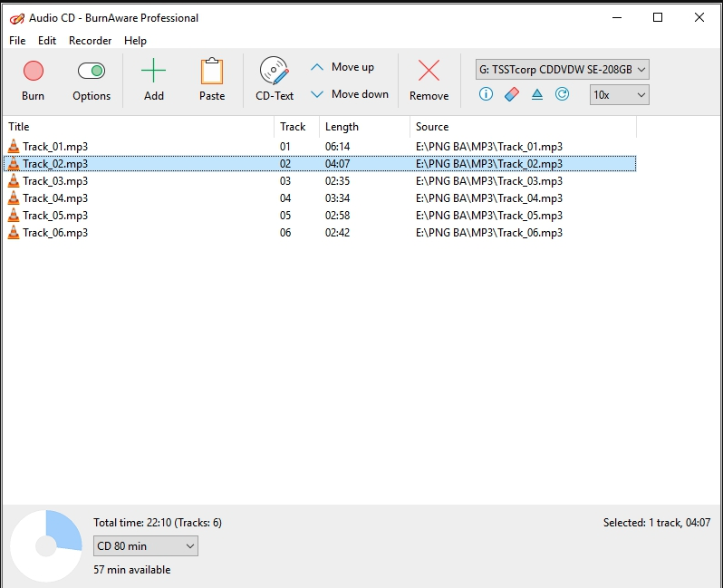
Task: Click track number 05 cell
Action: [285, 216]
